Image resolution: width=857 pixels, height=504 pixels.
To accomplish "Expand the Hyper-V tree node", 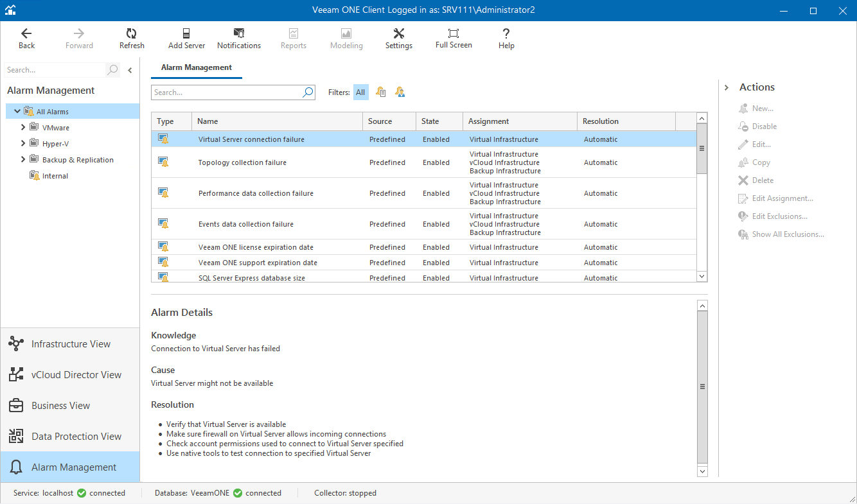I will tap(24, 143).
